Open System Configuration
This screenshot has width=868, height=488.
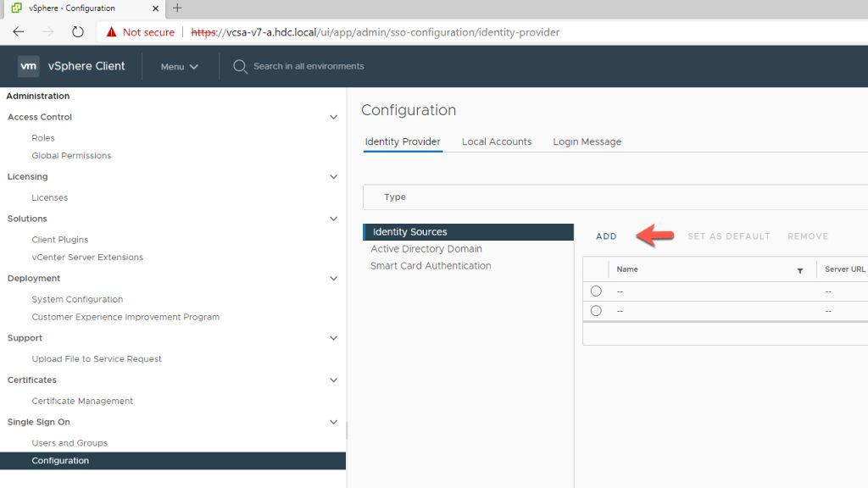77,299
